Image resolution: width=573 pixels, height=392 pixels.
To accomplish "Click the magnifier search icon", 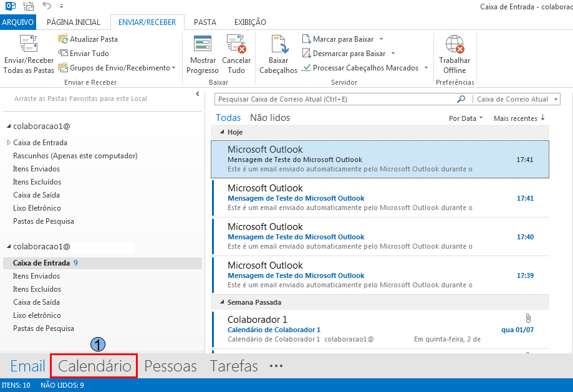I will (461, 98).
